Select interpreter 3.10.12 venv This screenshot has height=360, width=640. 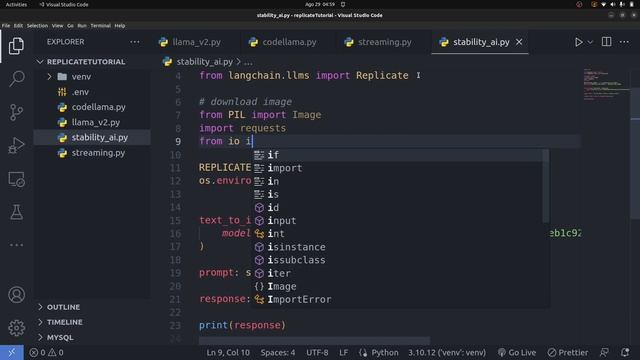447,352
